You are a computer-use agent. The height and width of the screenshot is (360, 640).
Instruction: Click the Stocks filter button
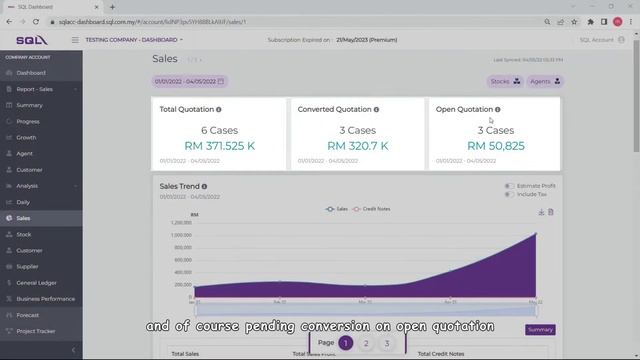click(x=505, y=82)
